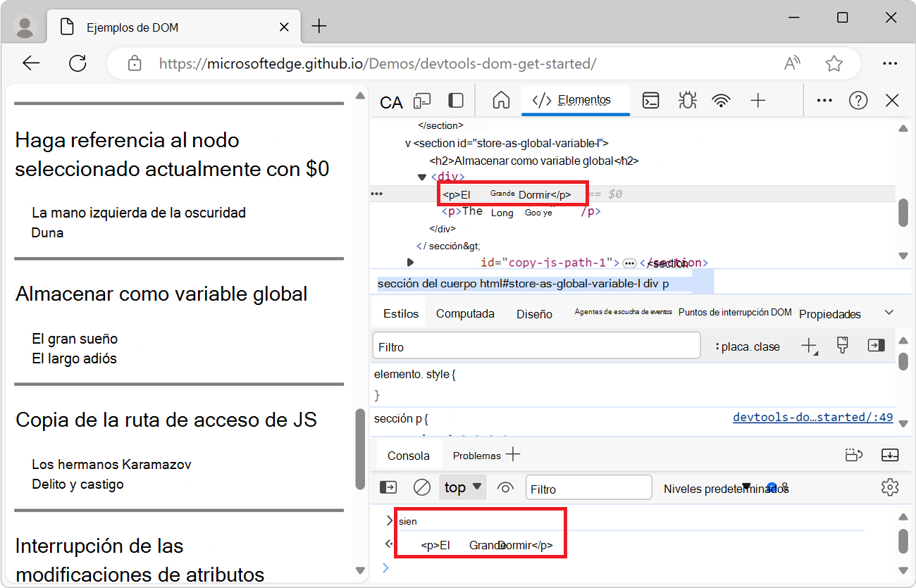The image size is (916, 588).
Task: Click ellipsis badge in copy-js-path-1 node
Action: [629, 263]
